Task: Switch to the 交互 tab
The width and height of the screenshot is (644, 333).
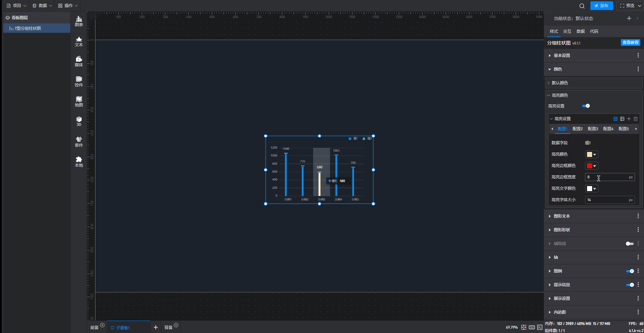Action: (x=567, y=31)
